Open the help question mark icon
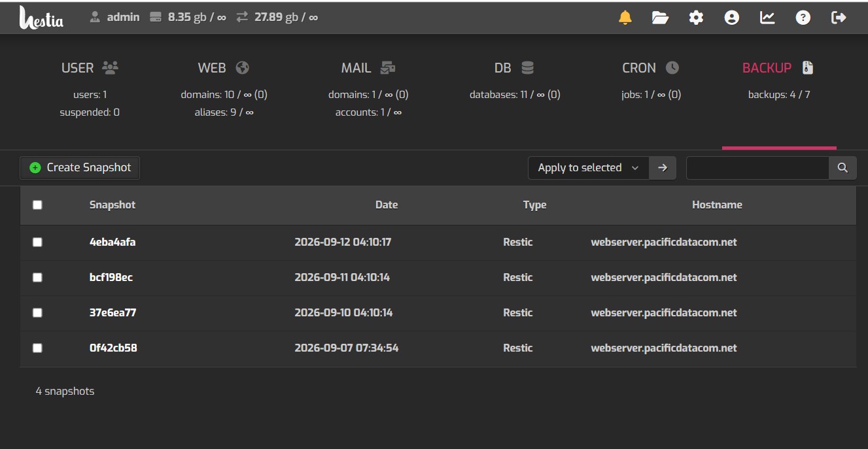 click(803, 18)
